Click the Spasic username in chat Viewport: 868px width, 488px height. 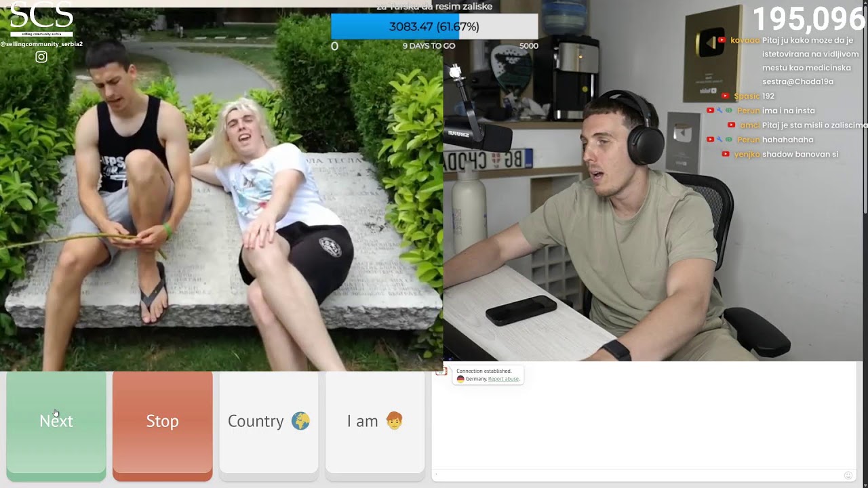pyautogui.click(x=747, y=96)
